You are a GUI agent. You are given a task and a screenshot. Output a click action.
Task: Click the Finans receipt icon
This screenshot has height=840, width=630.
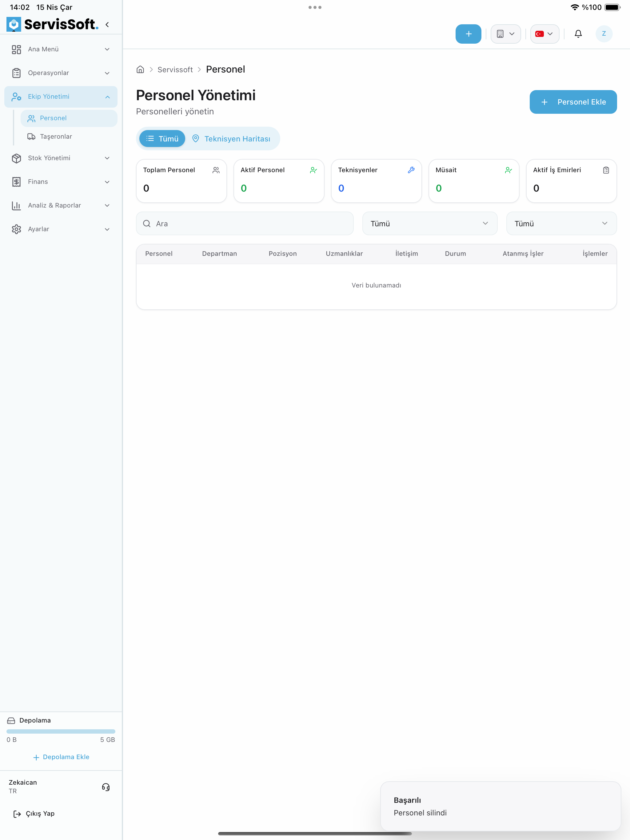16,182
